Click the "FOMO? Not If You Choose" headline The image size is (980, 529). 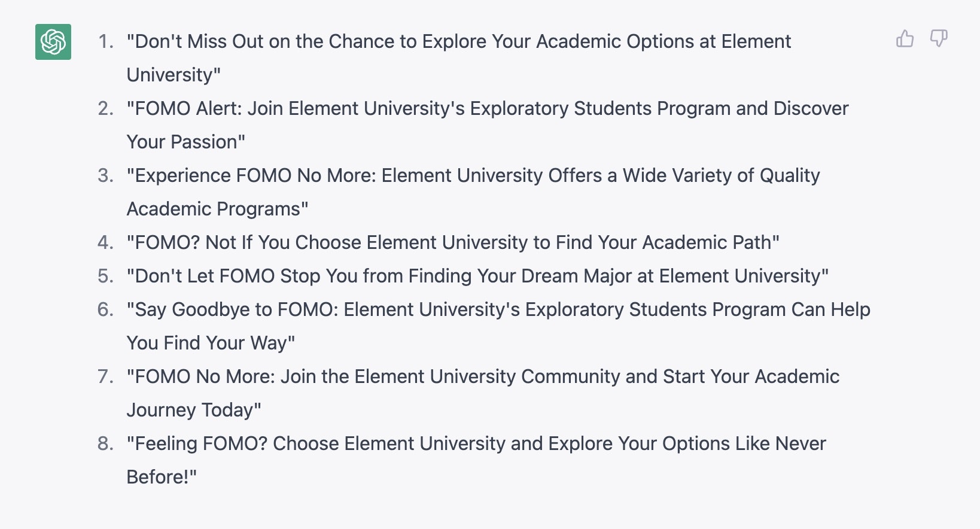(452, 242)
